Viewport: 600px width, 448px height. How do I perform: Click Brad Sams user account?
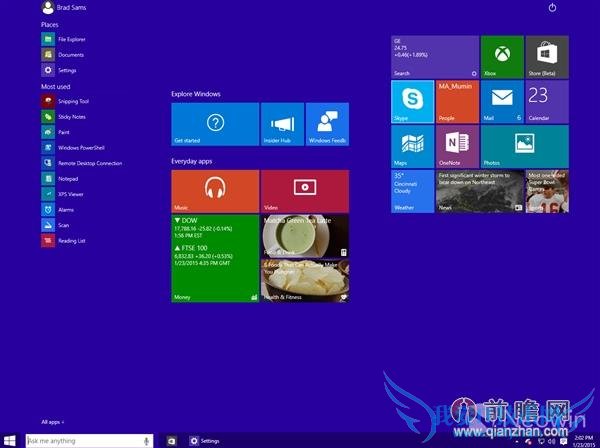(64, 7)
